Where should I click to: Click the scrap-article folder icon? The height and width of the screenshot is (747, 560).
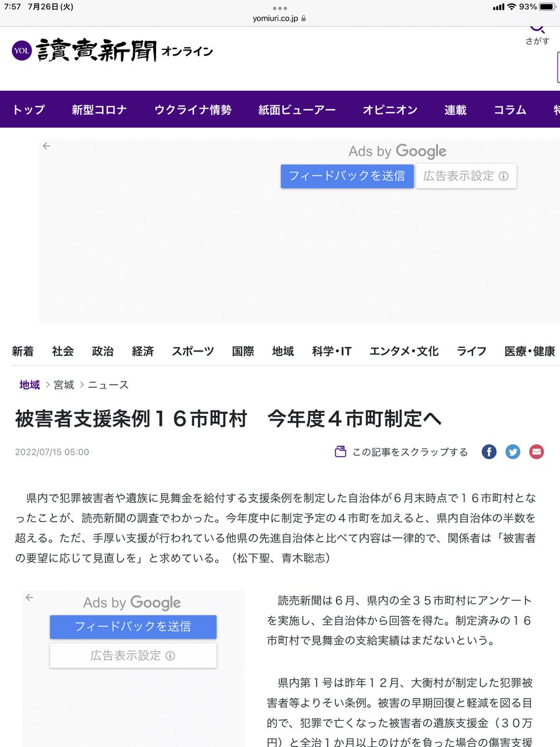(340, 452)
